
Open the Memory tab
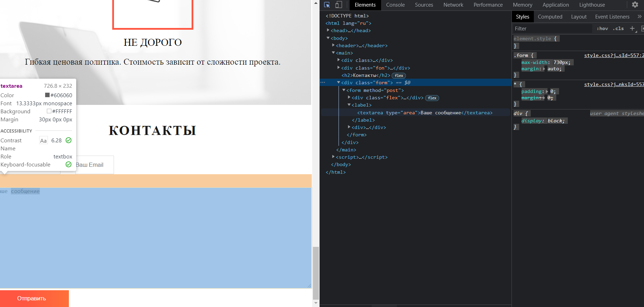pyautogui.click(x=522, y=5)
